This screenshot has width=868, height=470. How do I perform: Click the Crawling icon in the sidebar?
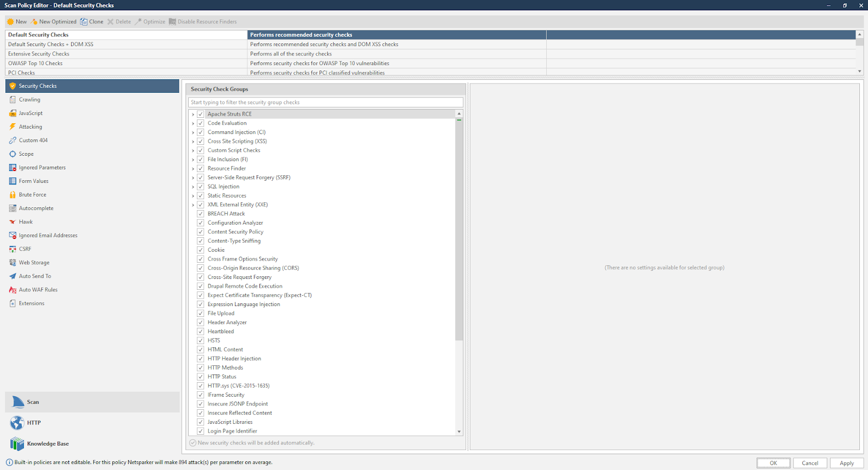click(12, 100)
